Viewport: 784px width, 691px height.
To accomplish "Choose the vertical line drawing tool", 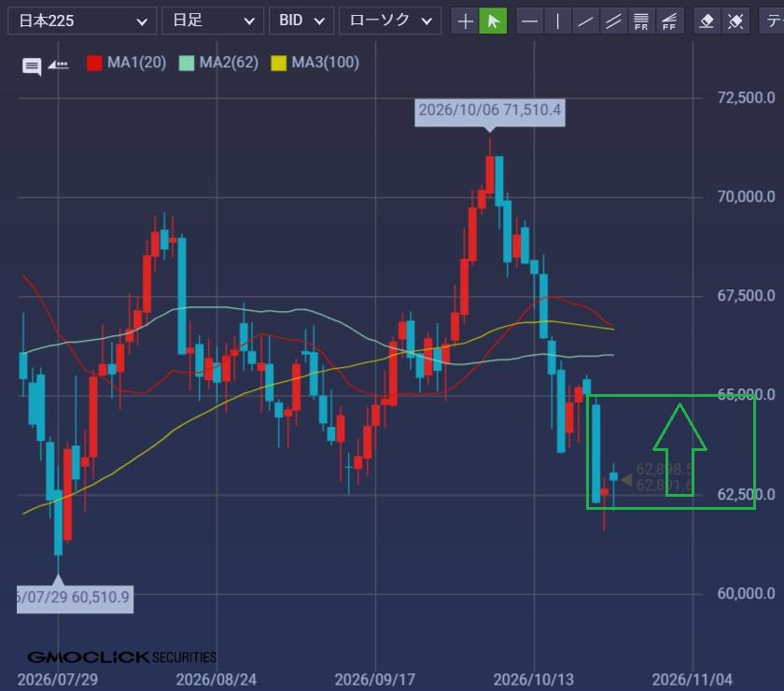I will click(557, 21).
